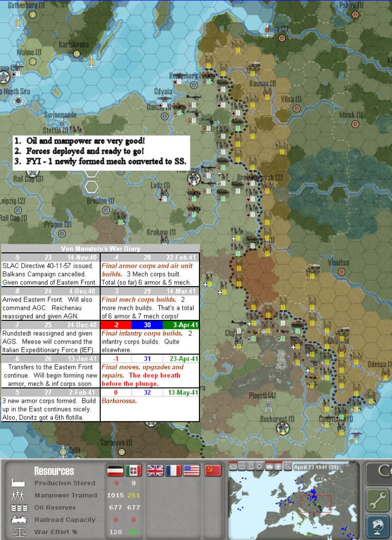Click the diary date 13-May-41
The height and width of the screenshot is (540, 392).
(183, 392)
